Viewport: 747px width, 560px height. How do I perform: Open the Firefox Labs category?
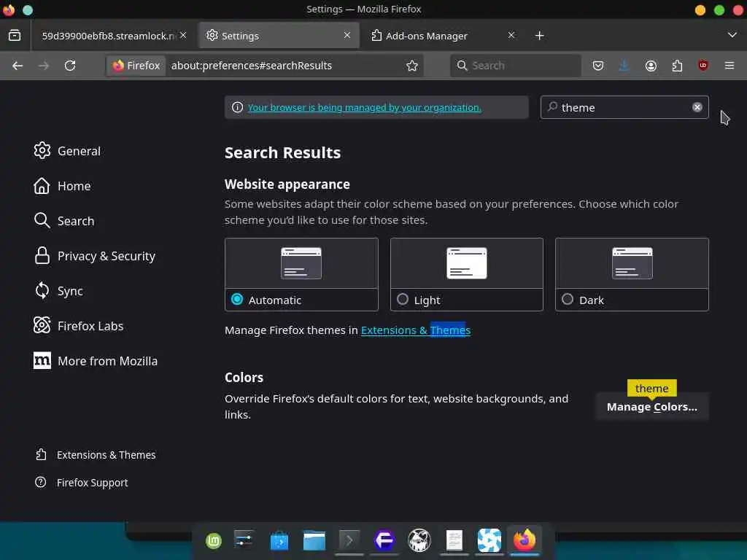79,326
